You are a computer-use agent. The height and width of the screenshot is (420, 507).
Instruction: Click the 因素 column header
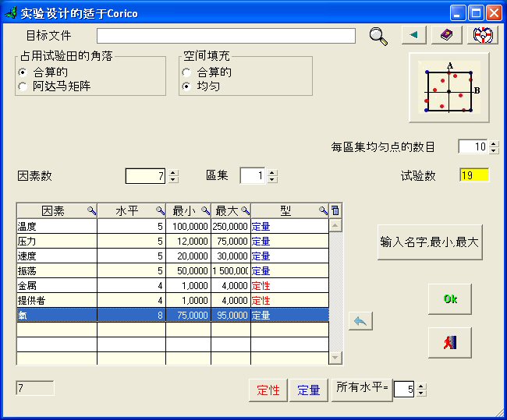pyautogui.click(x=57, y=211)
